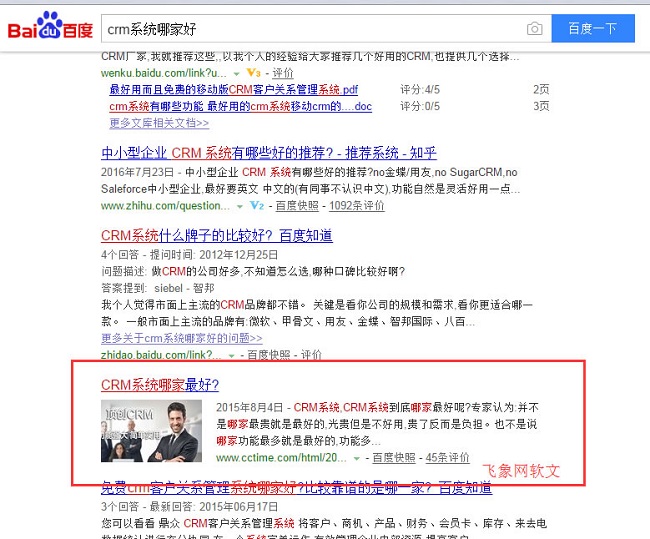Open 免费crm客户关系管理系统哪家好 百度知道 result
The image size is (650, 539).
[x=296, y=488]
